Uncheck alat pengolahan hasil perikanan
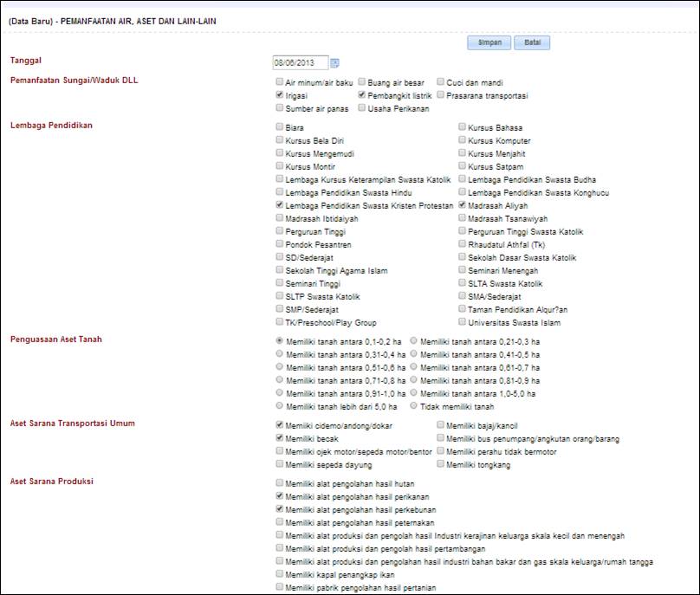 (x=280, y=495)
